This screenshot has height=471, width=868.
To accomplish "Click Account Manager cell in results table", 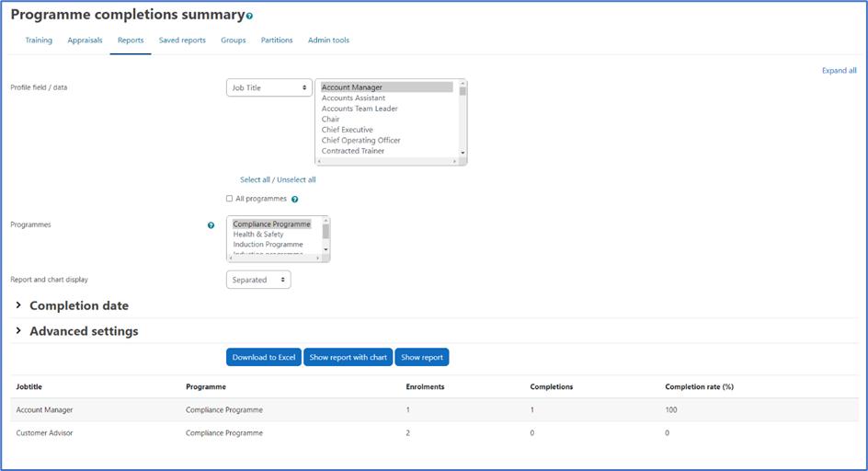I will [44, 410].
